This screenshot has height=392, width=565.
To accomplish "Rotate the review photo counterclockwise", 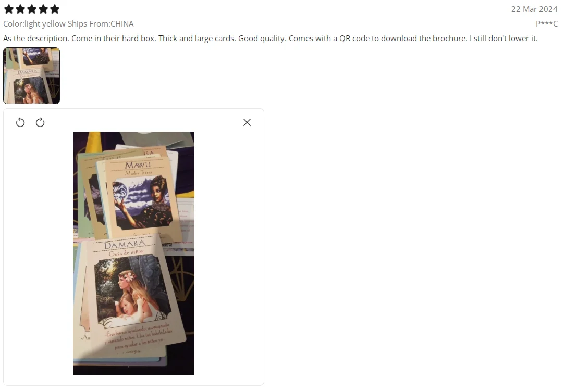I will click(20, 122).
